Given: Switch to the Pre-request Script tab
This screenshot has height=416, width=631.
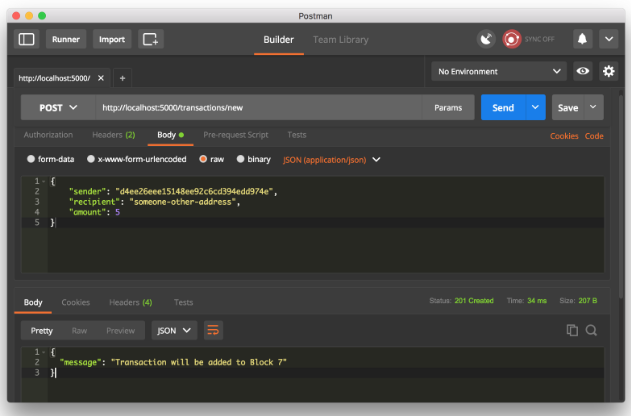Looking at the screenshot, I should pyautogui.click(x=235, y=134).
